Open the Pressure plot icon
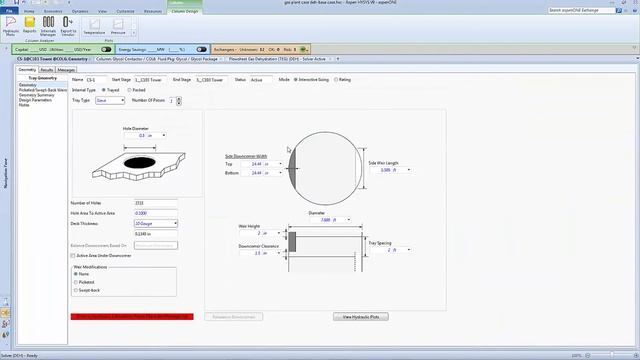 tap(118, 27)
